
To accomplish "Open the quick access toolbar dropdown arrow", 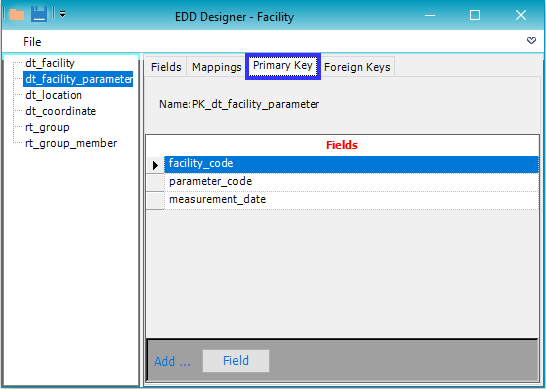I will [x=63, y=15].
